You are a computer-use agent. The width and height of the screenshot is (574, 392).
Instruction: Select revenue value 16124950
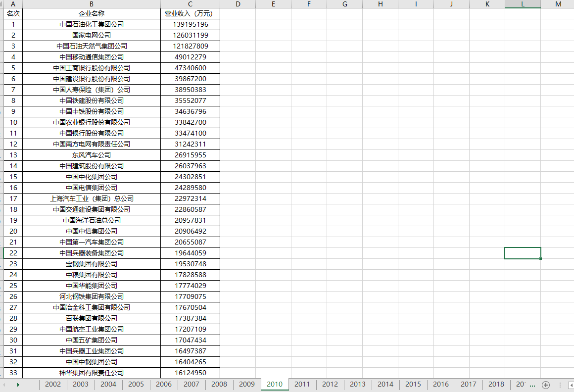point(191,373)
